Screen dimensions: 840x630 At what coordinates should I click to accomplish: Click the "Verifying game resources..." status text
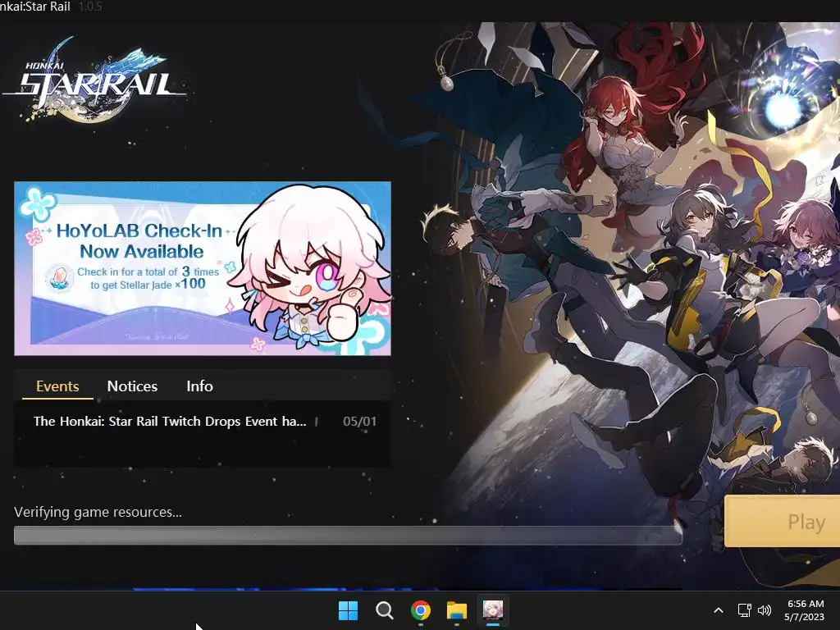pos(98,512)
